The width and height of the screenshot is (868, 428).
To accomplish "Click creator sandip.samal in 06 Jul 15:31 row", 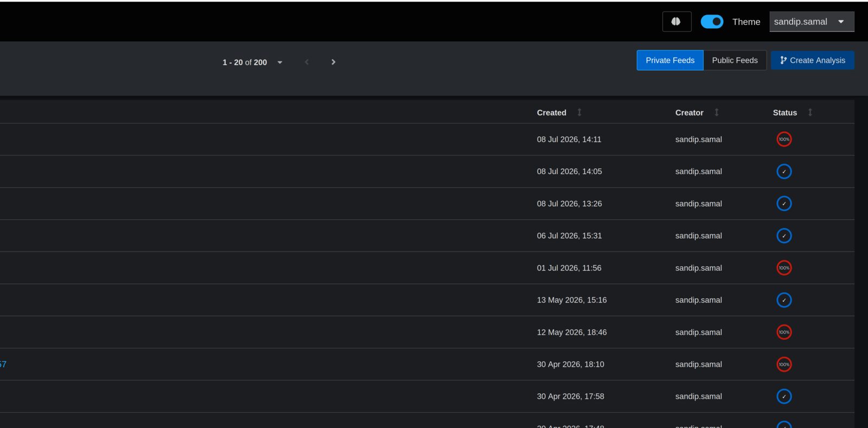I will [699, 236].
